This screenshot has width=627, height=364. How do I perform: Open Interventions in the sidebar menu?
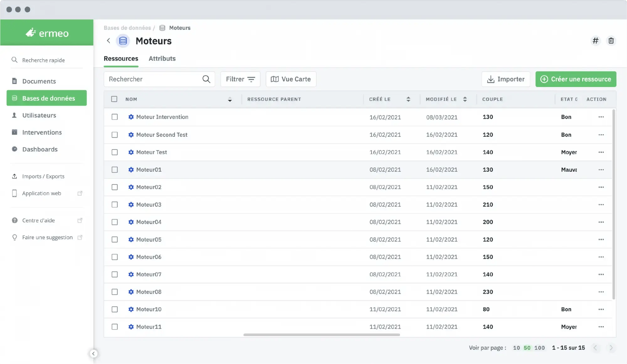[42, 132]
